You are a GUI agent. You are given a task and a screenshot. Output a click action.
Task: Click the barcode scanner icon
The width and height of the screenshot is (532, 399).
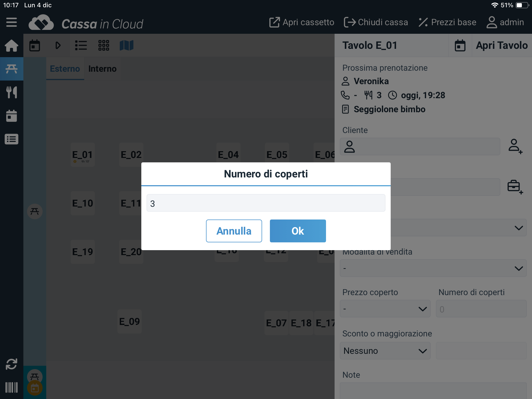click(11, 387)
